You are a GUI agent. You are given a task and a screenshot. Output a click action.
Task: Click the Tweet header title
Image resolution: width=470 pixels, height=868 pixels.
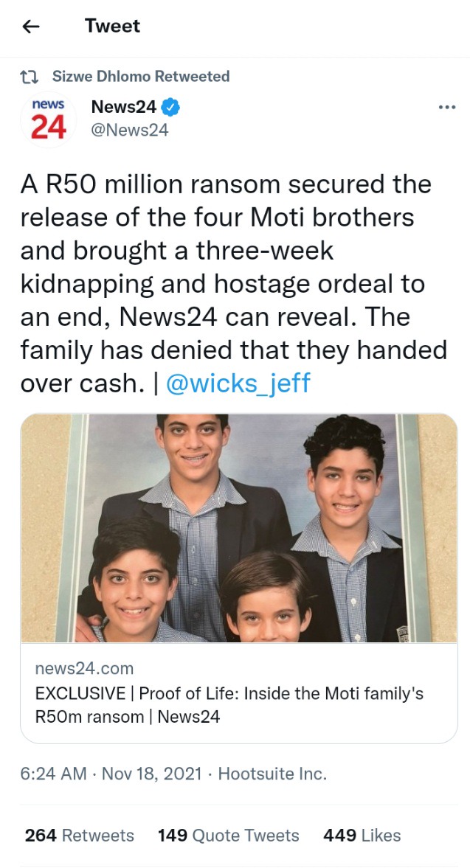(112, 26)
